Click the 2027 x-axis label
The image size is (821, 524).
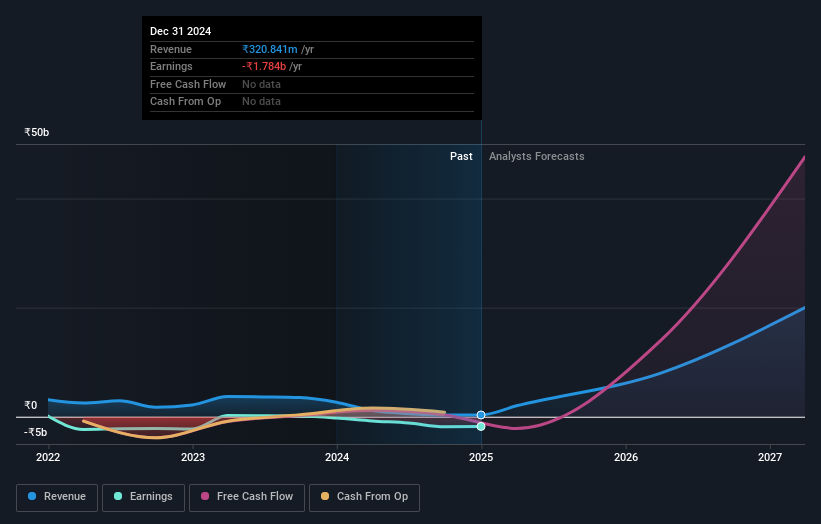click(x=770, y=458)
